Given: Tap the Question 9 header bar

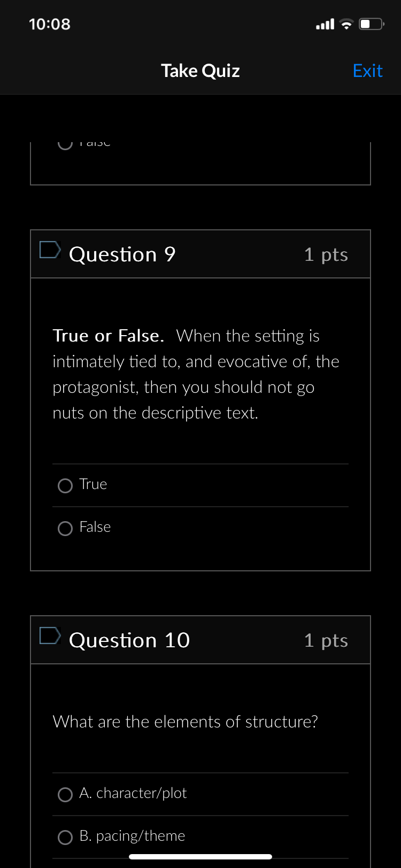Looking at the screenshot, I should pyautogui.click(x=200, y=254).
